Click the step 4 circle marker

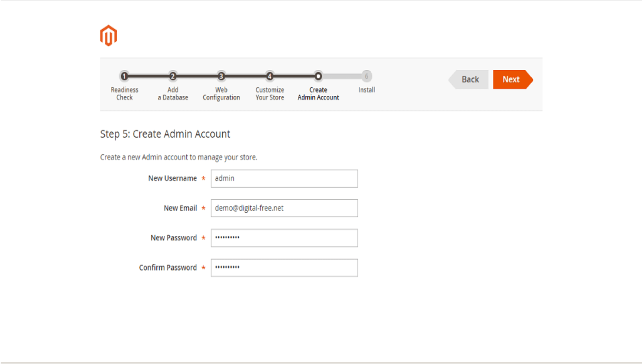pyautogui.click(x=270, y=76)
